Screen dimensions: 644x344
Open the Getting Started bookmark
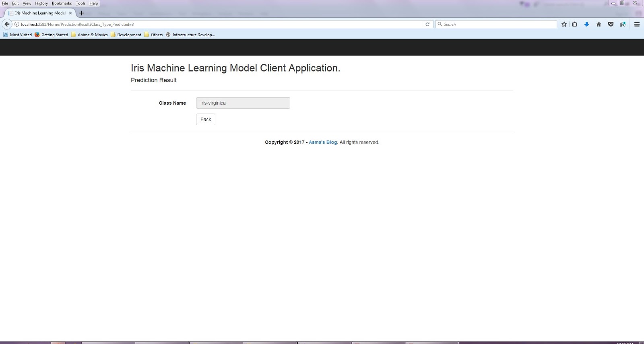click(x=52, y=35)
